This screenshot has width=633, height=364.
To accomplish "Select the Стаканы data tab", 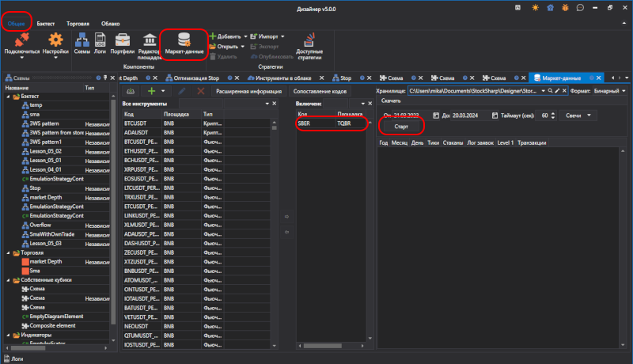I will tap(453, 143).
